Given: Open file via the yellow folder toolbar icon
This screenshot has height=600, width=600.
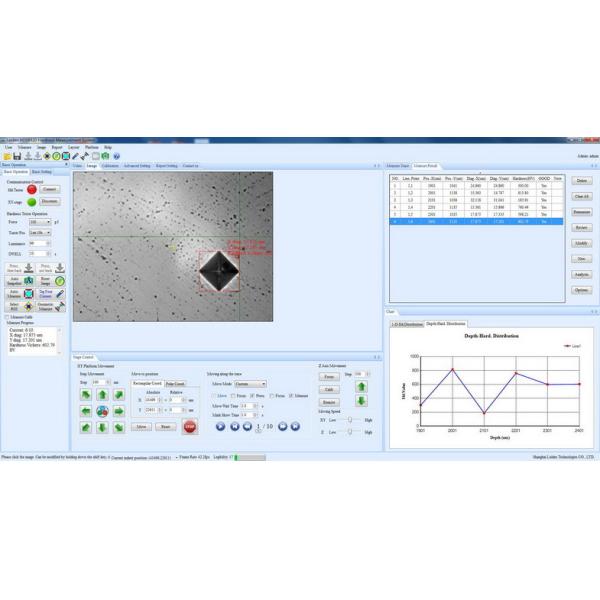Looking at the screenshot, I should tap(7, 156).
